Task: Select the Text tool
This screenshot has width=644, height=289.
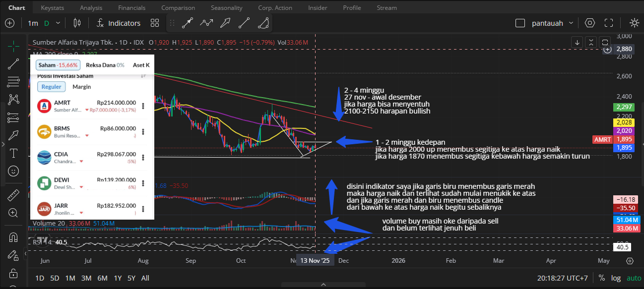Action: click(13, 153)
